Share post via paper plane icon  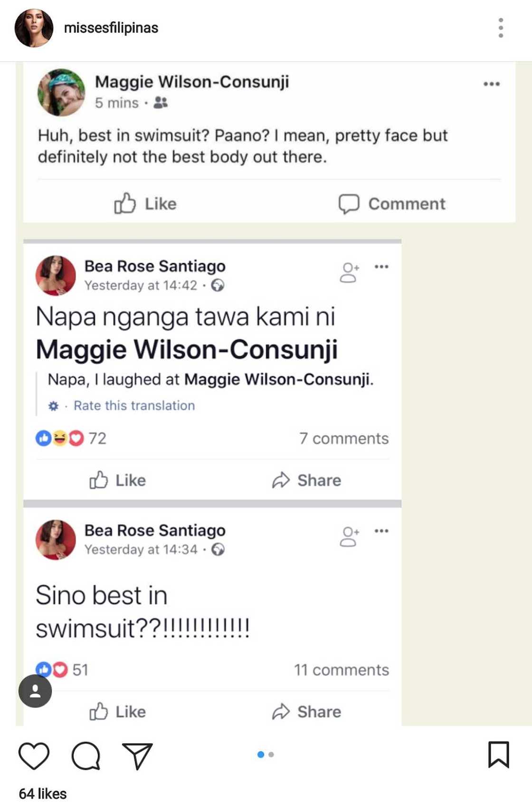[x=137, y=755]
